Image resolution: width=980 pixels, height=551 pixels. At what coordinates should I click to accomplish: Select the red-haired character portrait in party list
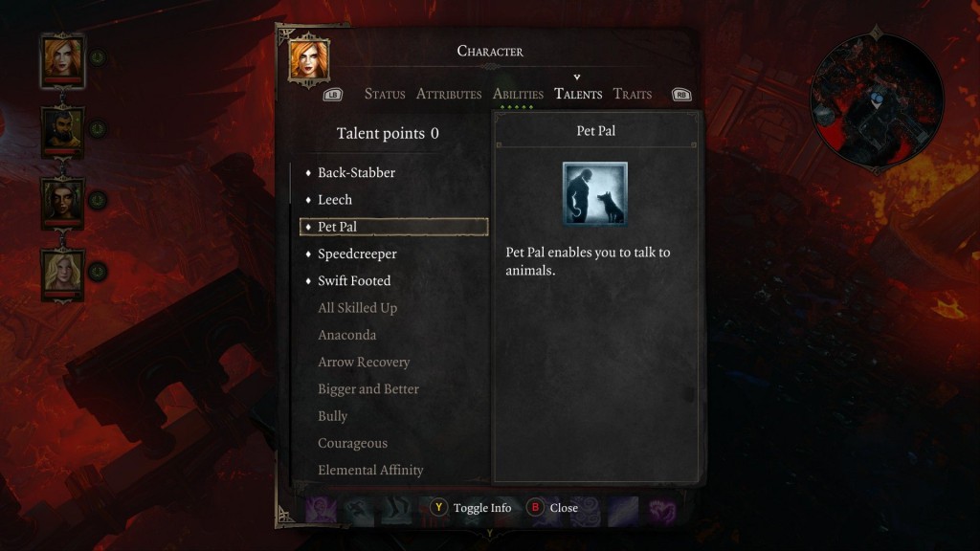pyautogui.click(x=62, y=60)
